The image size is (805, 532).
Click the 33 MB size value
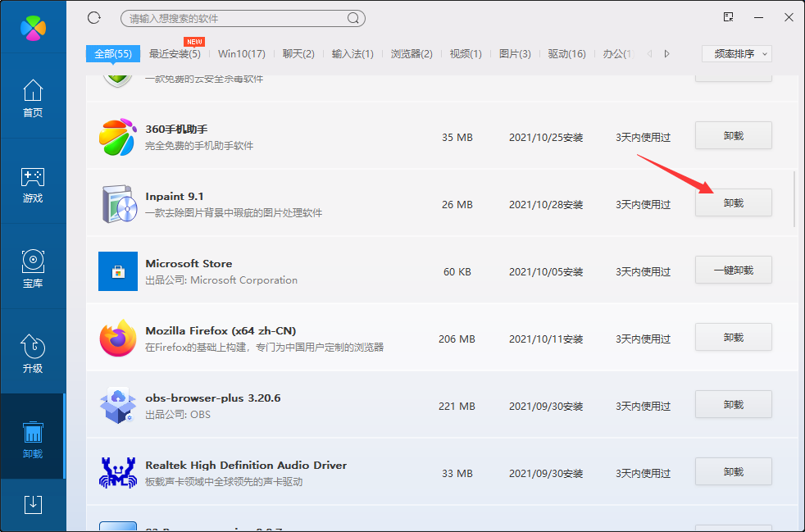click(x=457, y=474)
